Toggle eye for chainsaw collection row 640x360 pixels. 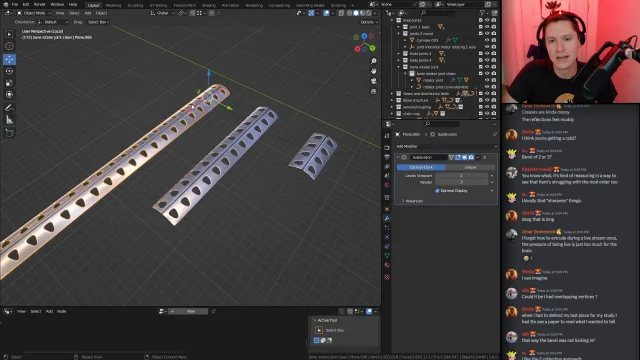point(487,113)
